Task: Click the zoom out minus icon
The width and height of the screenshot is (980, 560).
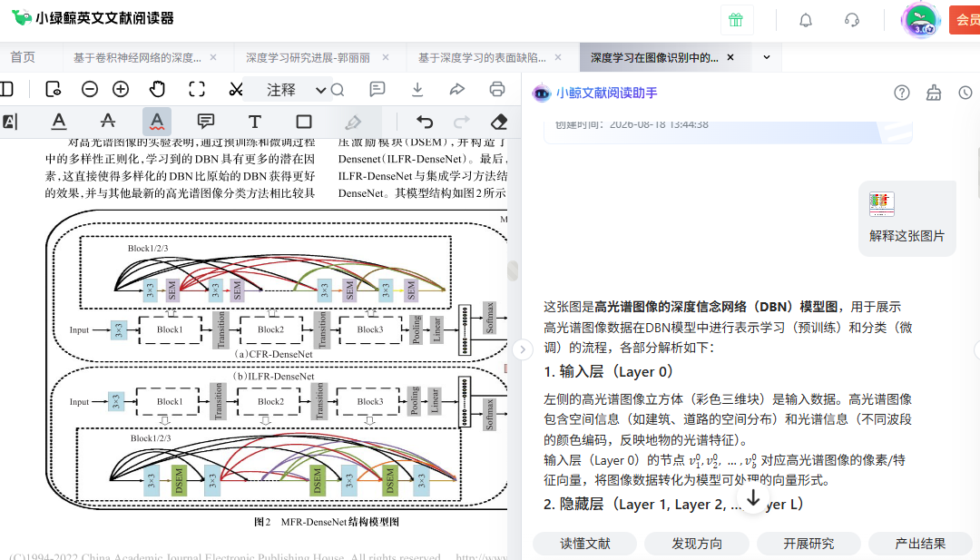Action: click(x=89, y=89)
